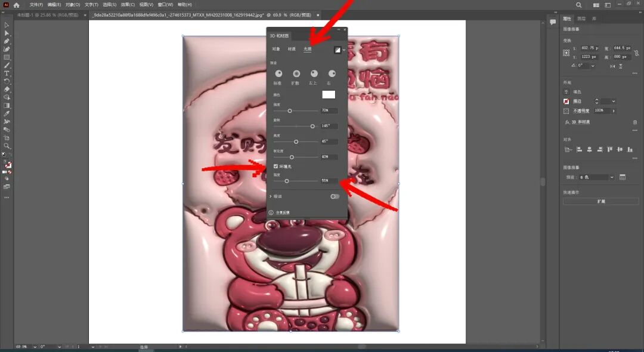Open the Image Trace panel icon
The height and width of the screenshot is (352, 644).
tap(623, 177)
